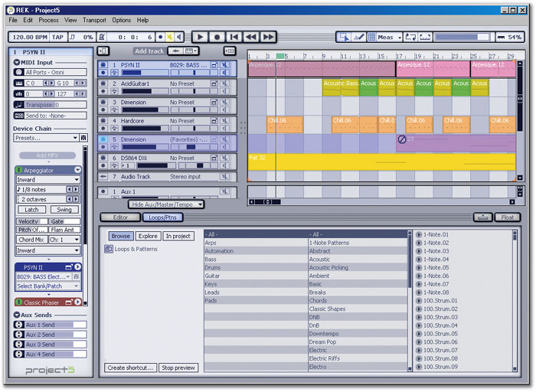The height and width of the screenshot is (392, 536).
Task: Click the Swing button
Action: [64, 210]
